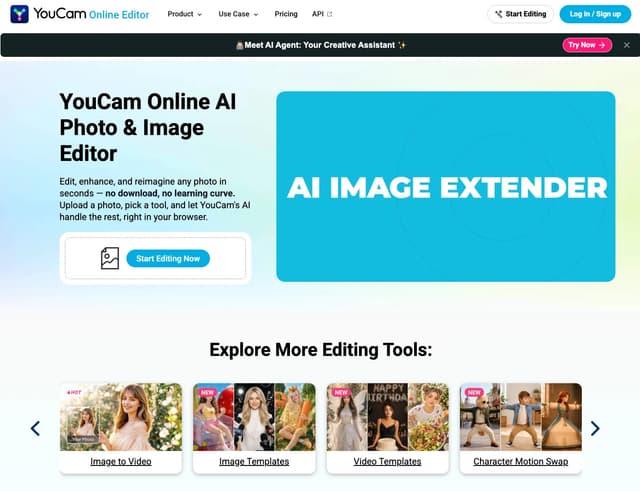Click the image upload file icon

point(110,258)
